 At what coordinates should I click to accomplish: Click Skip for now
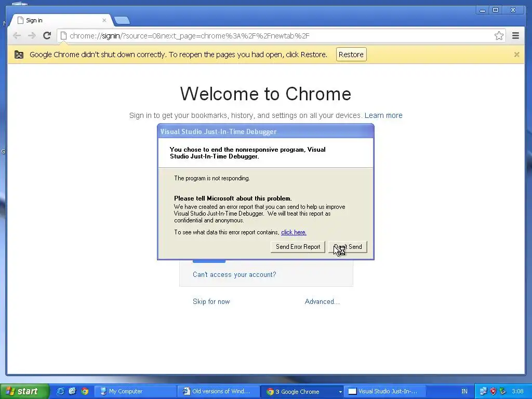coord(211,302)
